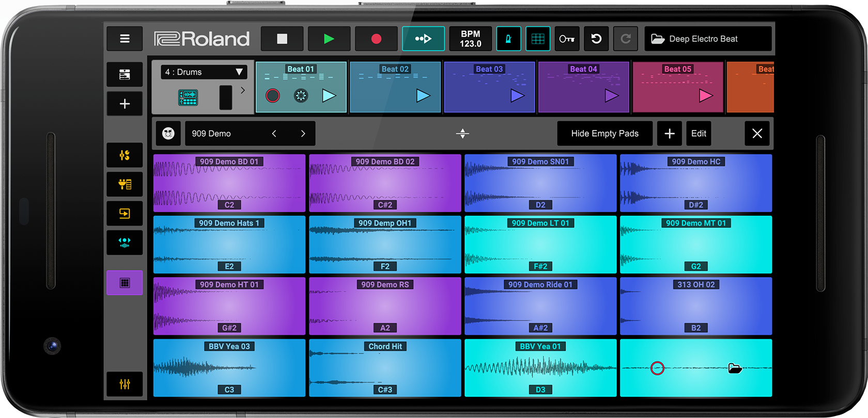
Task: Add a new track with plus icon
Action: tap(125, 104)
